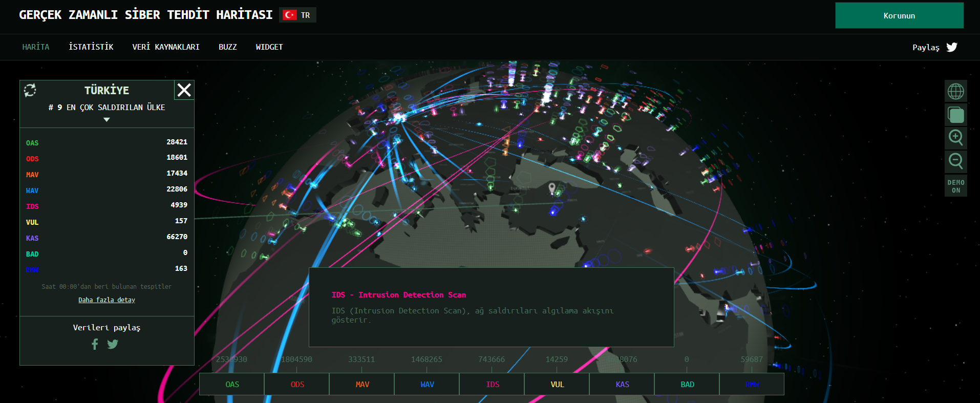This screenshot has height=403, width=980.
Task: Toggle the KAS filter in bottom bar
Action: pyautogui.click(x=622, y=384)
